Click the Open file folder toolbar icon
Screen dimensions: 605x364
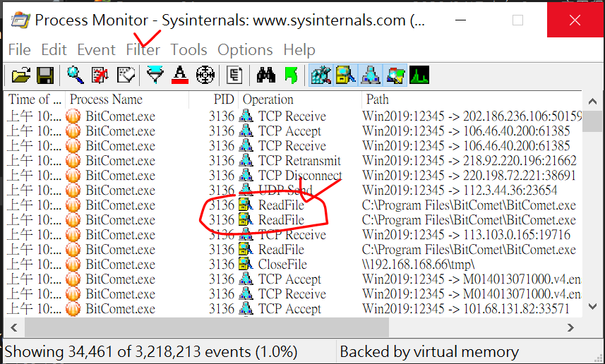(21, 75)
